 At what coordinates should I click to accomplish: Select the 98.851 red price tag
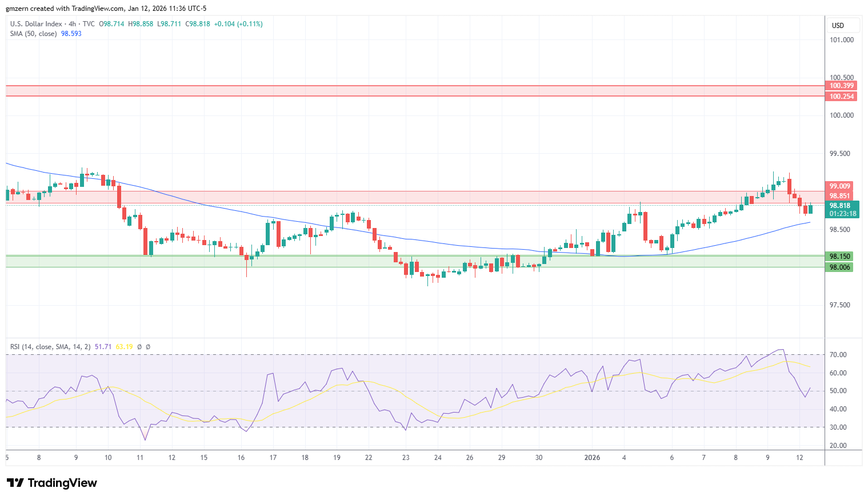[x=840, y=196]
